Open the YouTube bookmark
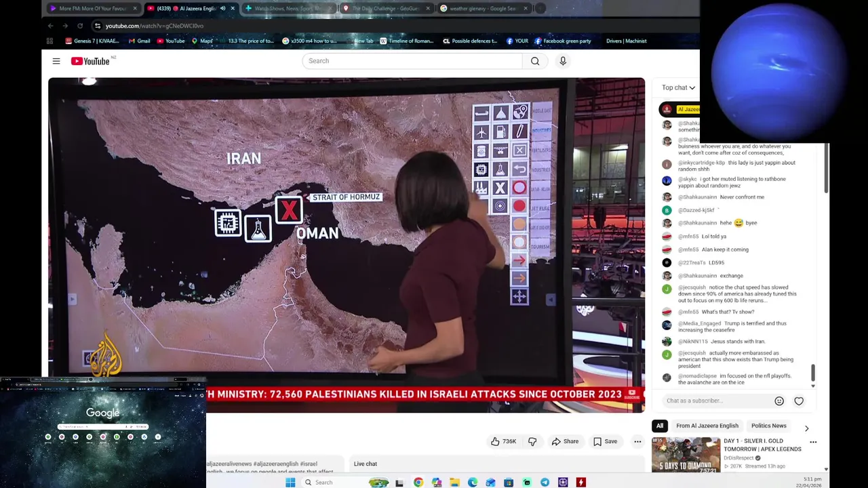This screenshot has height=488, width=868. click(171, 41)
